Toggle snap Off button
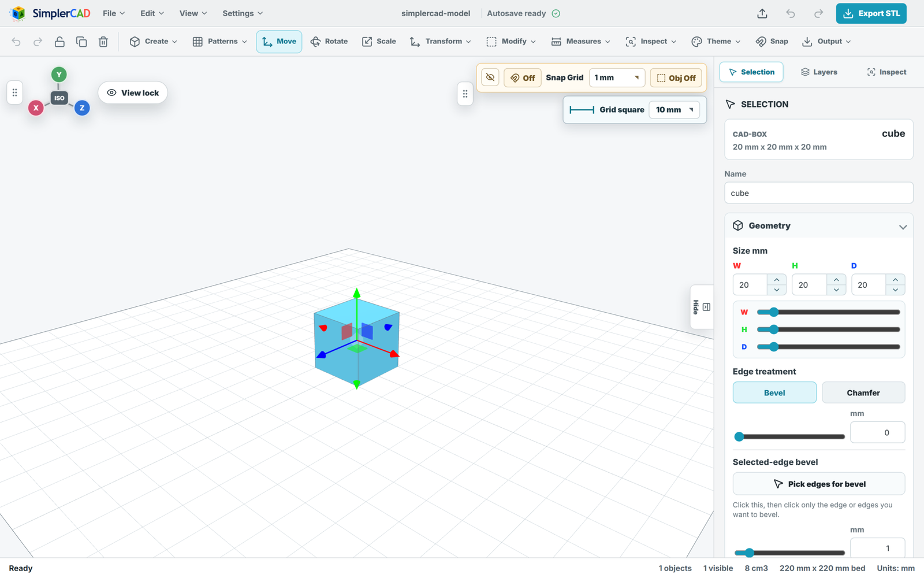 pos(523,77)
